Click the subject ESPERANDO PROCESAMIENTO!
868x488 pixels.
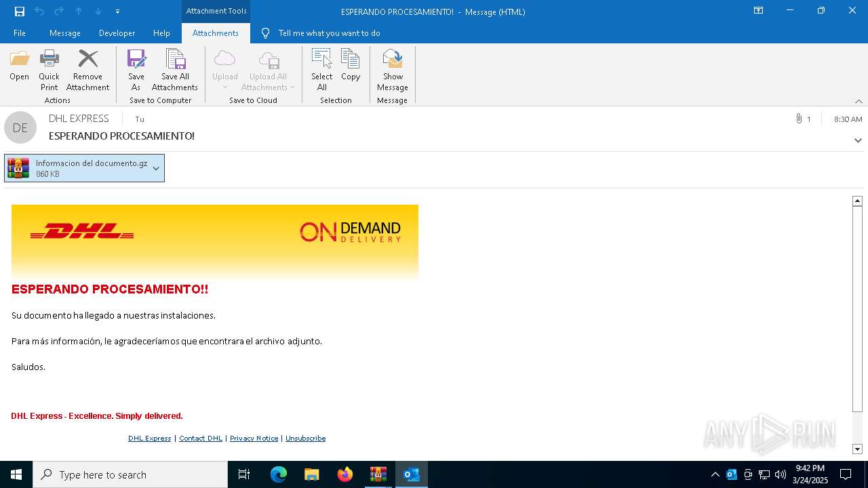[x=121, y=136]
